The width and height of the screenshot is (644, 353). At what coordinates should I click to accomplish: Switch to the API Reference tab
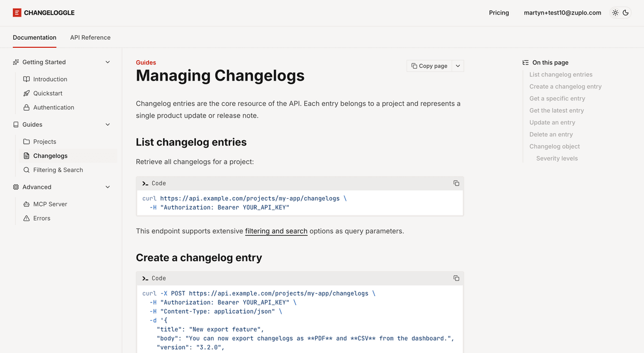(x=90, y=37)
